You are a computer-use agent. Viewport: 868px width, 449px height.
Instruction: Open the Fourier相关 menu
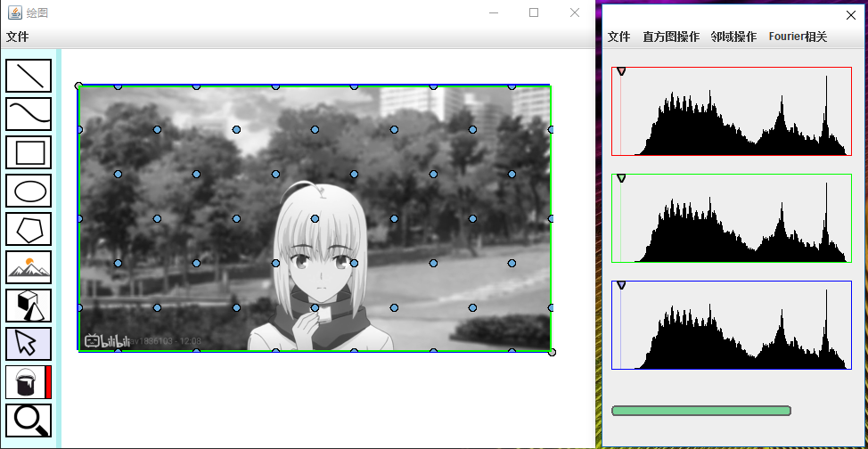point(798,37)
